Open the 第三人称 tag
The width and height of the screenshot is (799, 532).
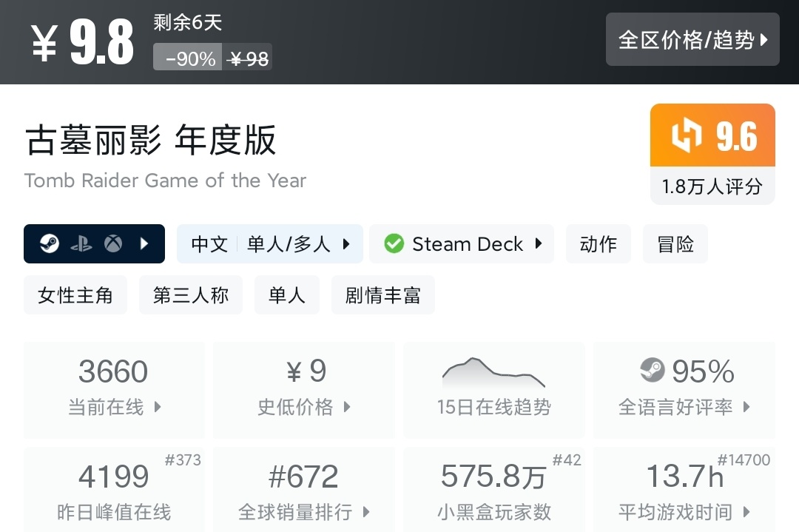pyautogui.click(x=191, y=295)
